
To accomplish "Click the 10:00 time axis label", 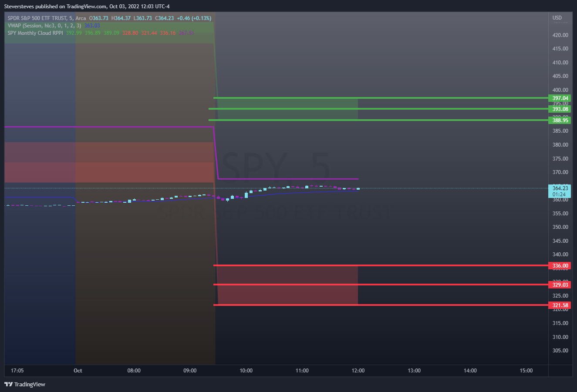I will [246, 371].
